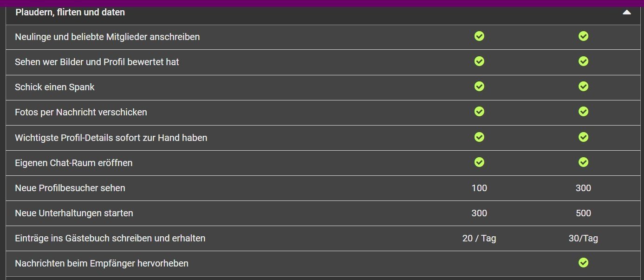The height and width of the screenshot is (280, 644).
Task: Click first checkmark for Eigenen Chat-Raum eröffnen
Action: [479, 162]
